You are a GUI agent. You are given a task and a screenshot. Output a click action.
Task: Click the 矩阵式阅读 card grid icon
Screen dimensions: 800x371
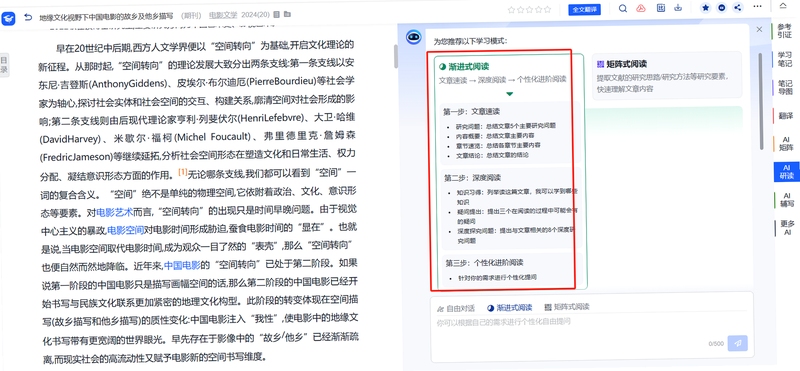600,64
